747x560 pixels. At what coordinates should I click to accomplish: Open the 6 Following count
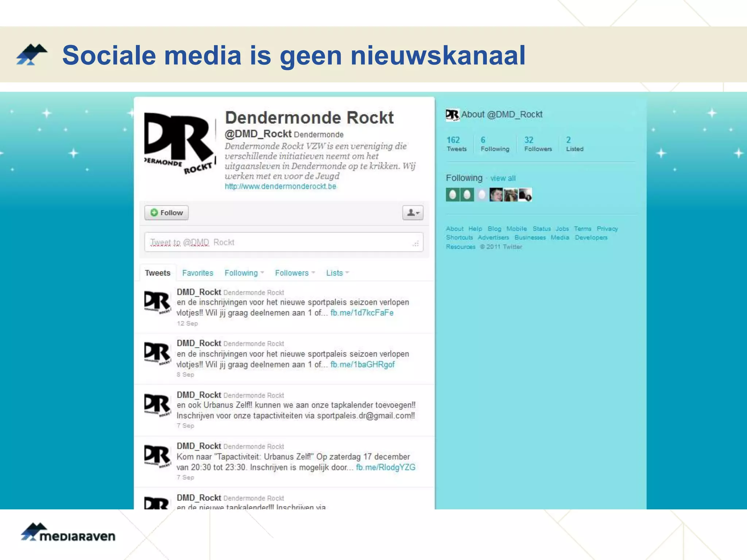(495, 144)
